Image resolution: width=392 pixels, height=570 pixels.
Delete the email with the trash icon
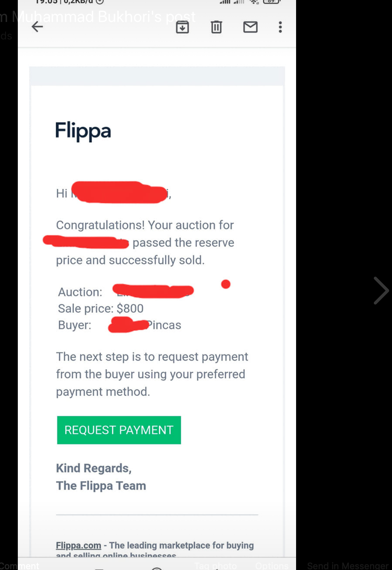pyautogui.click(x=216, y=27)
